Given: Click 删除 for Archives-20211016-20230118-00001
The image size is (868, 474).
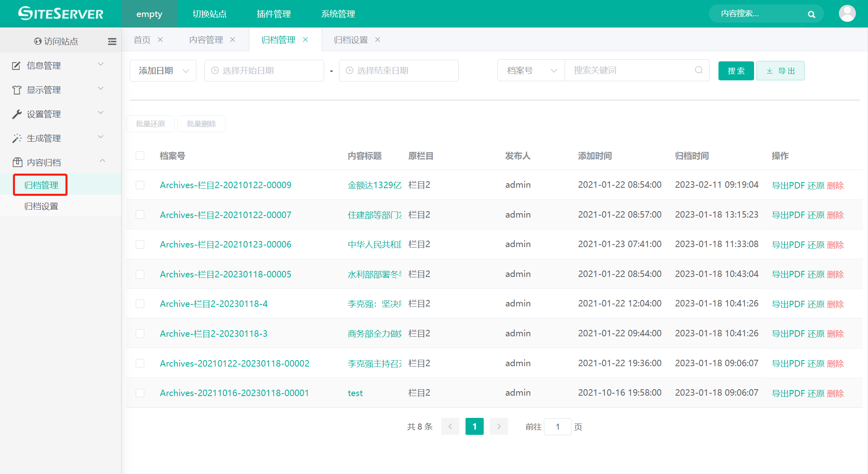Looking at the screenshot, I should pyautogui.click(x=835, y=393).
